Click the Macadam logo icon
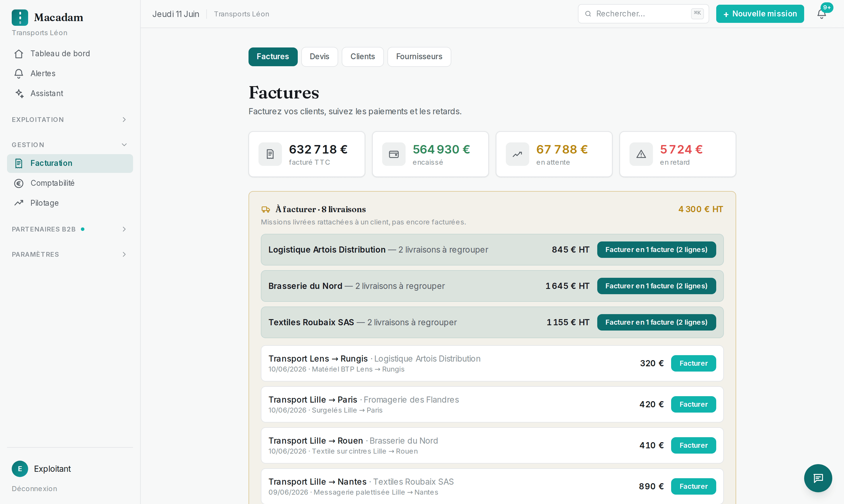 [20, 17]
